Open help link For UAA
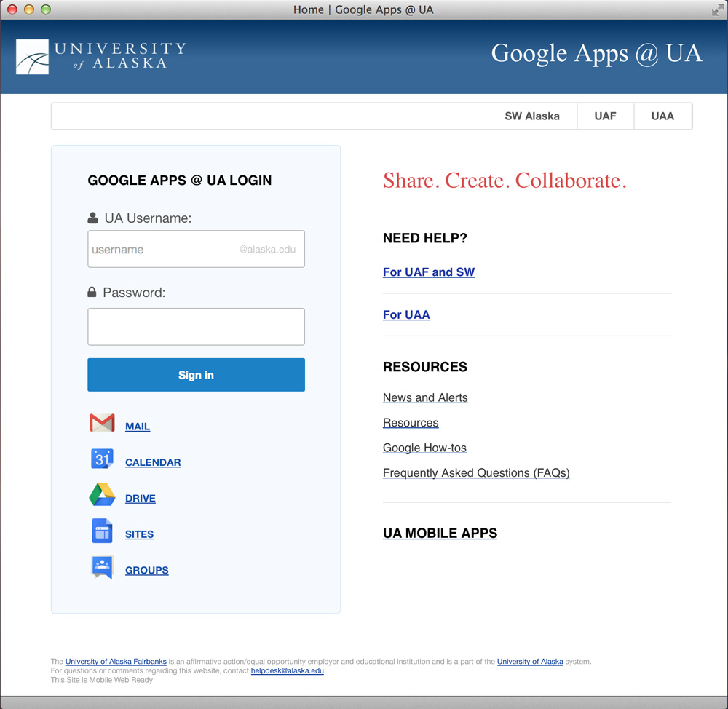This screenshot has width=728, height=709. 406,314
